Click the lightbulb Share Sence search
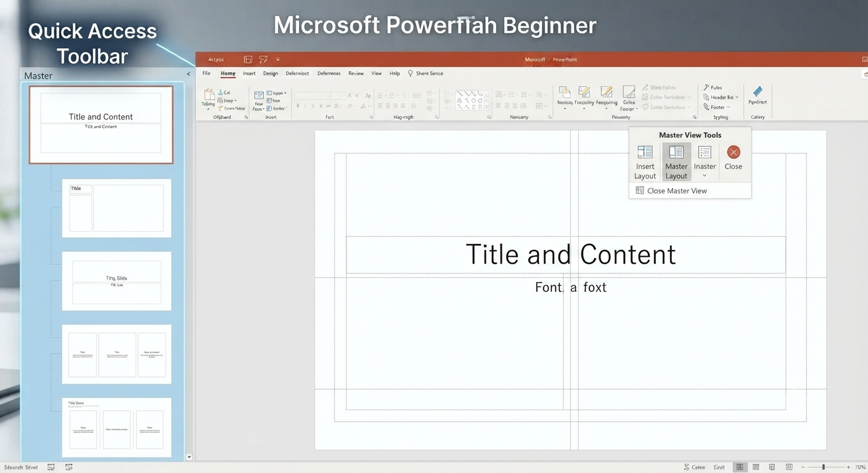 pos(425,73)
